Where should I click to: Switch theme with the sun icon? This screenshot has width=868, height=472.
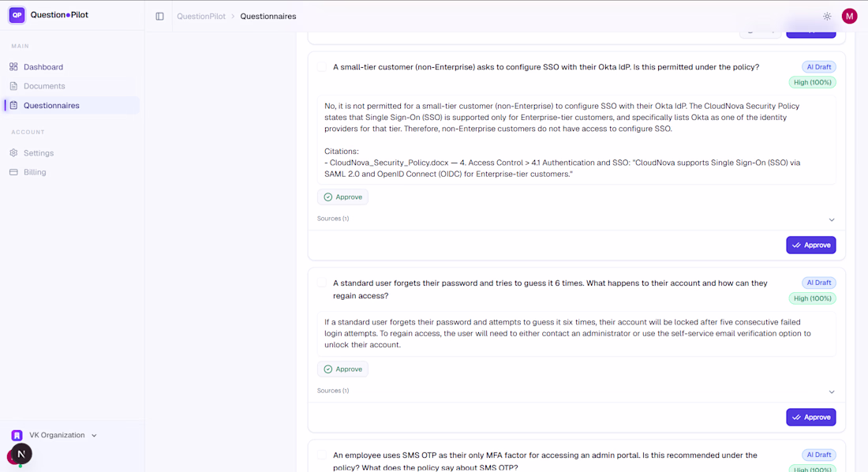[827, 16]
